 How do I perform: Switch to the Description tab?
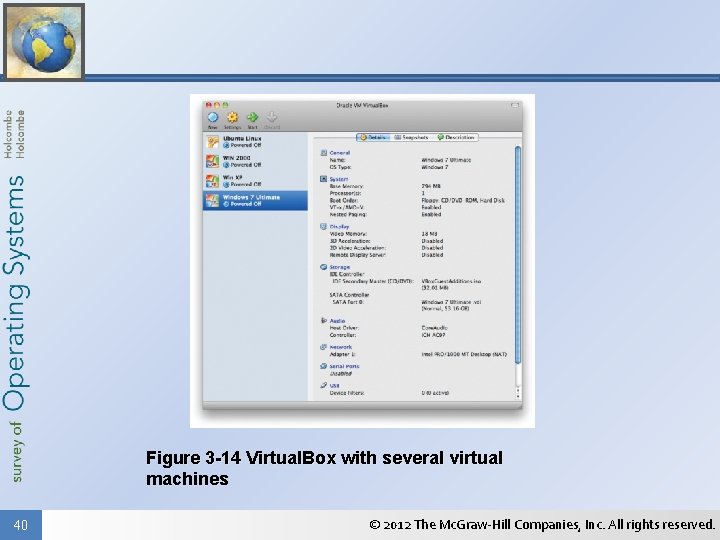[x=456, y=137]
